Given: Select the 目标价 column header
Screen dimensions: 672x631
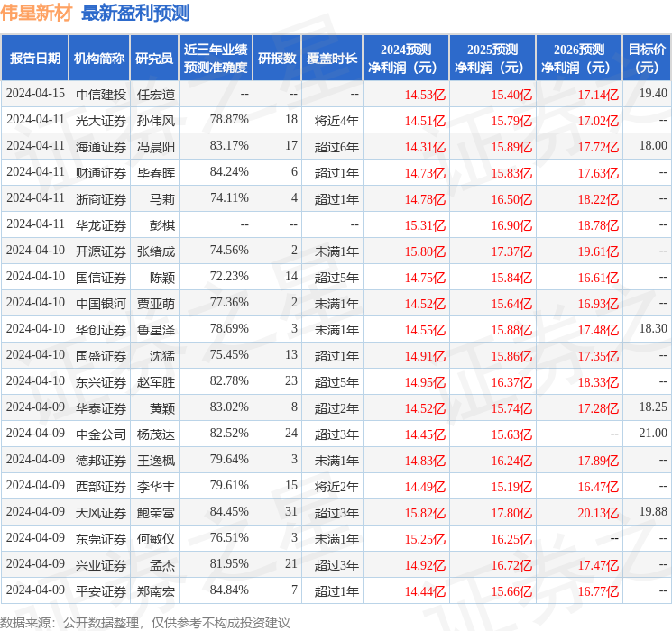Looking at the screenshot, I should coord(647,59).
